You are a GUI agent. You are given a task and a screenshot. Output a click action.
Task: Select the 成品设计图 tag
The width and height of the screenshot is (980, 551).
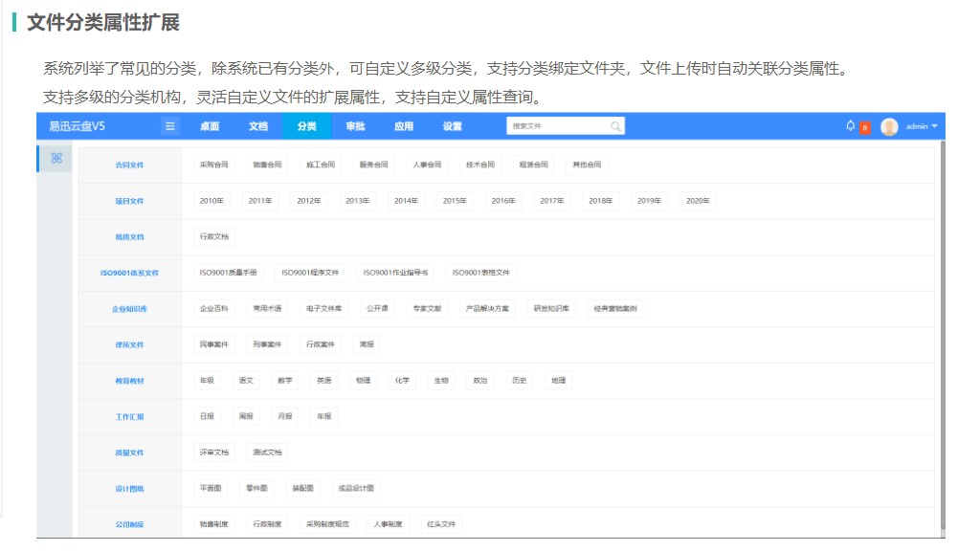(356, 489)
